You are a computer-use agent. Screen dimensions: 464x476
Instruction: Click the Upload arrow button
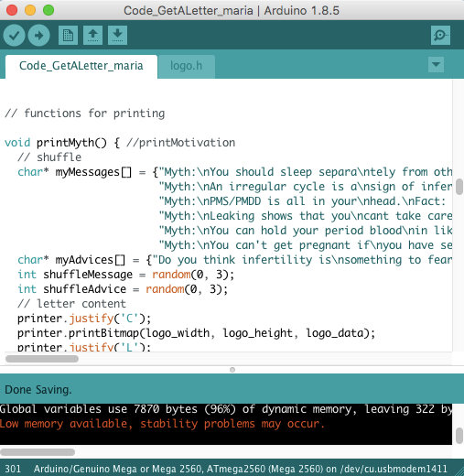[x=38, y=36]
